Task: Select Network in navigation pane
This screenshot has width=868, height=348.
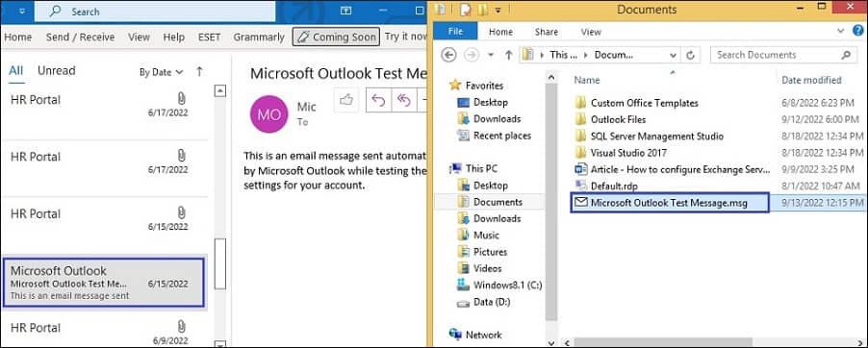Action: click(x=475, y=335)
